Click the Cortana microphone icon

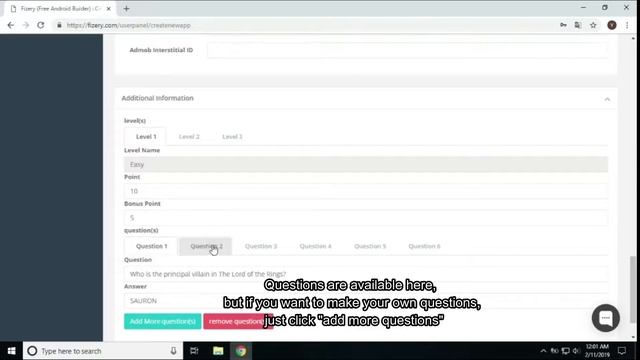pos(173,351)
